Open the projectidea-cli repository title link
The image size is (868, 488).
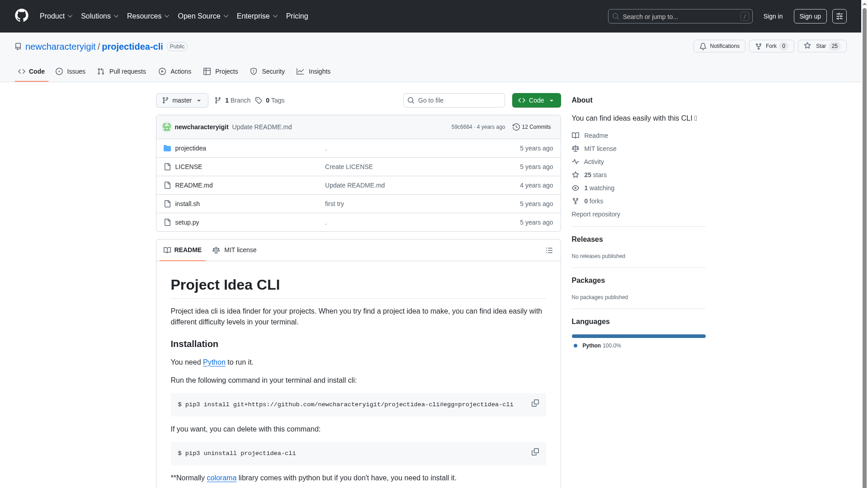click(x=132, y=47)
